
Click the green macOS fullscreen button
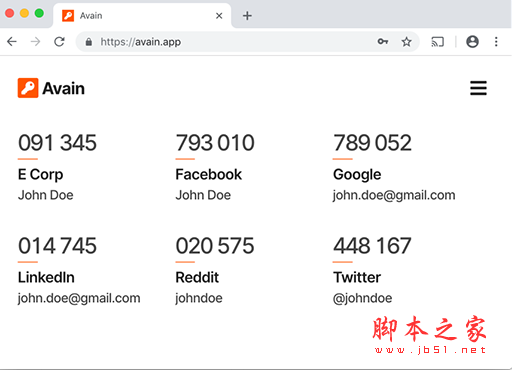pyautogui.click(x=39, y=13)
